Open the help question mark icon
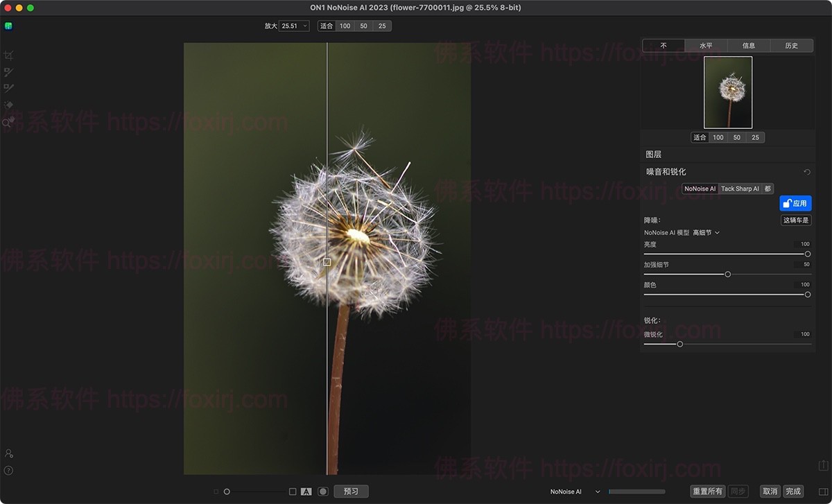The width and height of the screenshot is (832, 504). coord(8,471)
